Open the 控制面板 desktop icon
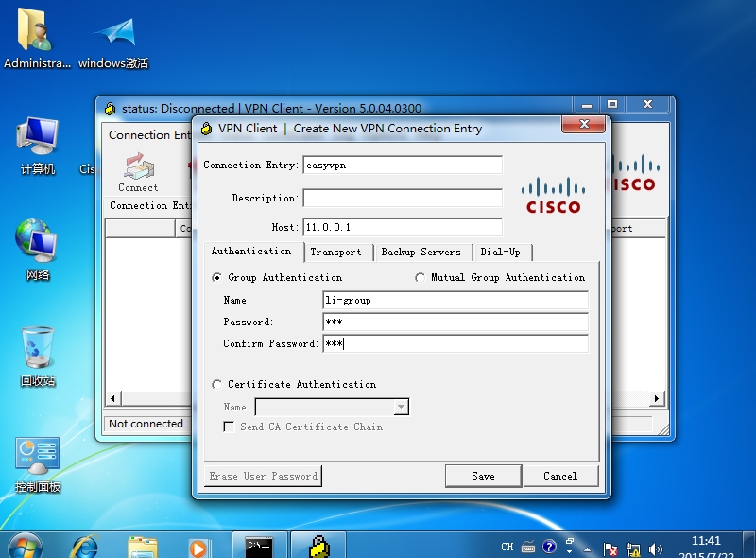This screenshot has height=558, width=756. [x=37, y=464]
